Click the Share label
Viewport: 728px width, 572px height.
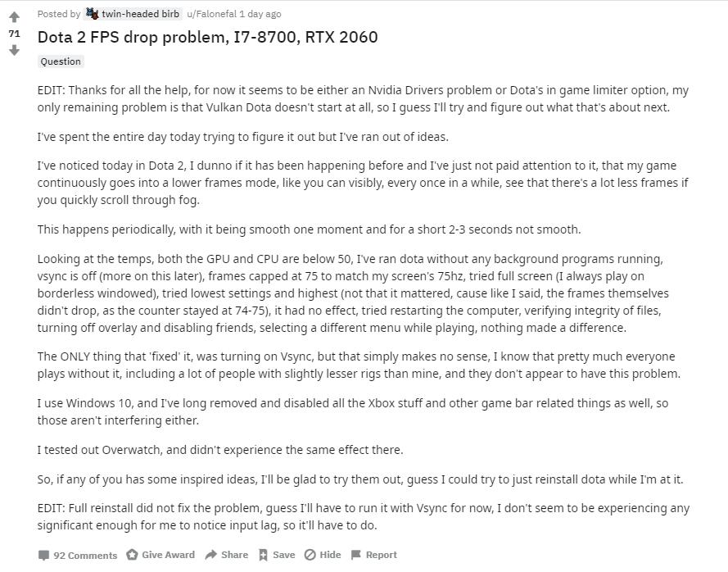(234, 554)
